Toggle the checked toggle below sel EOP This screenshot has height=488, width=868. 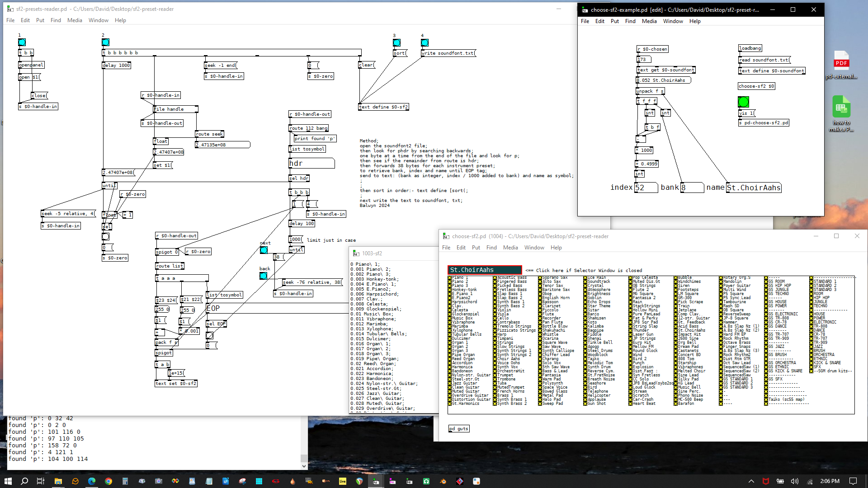click(209, 335)
